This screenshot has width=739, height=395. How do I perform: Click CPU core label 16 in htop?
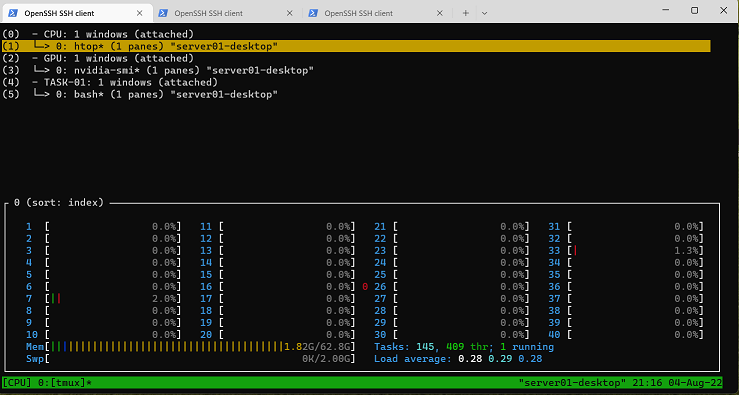point(206,287)
